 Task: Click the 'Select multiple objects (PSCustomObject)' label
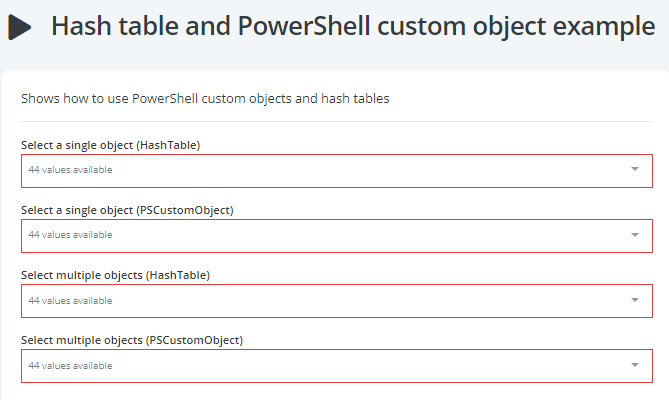(x=132, y=340)
